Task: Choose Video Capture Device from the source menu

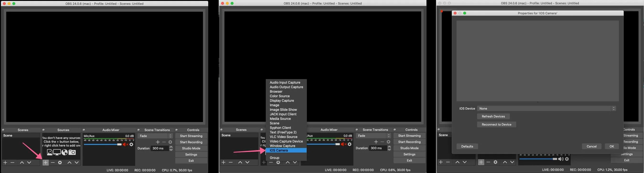Action: point(286,141)
